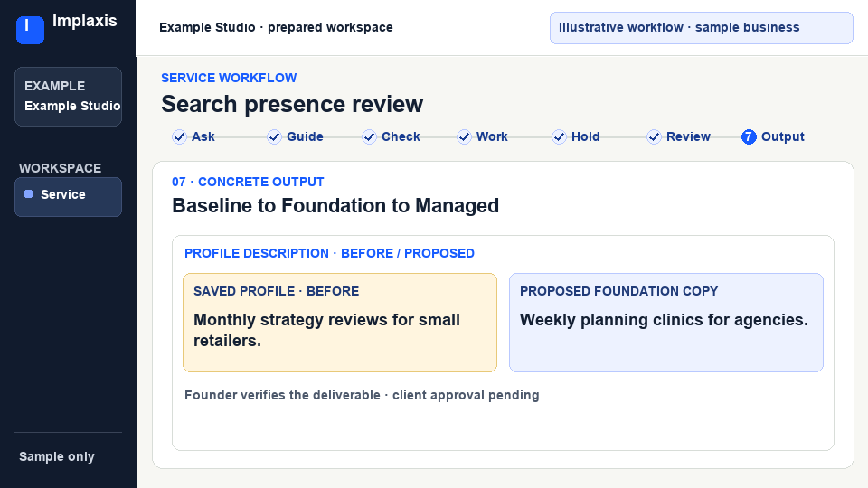Click "Example Studio · prepared workspace" text

276,28
